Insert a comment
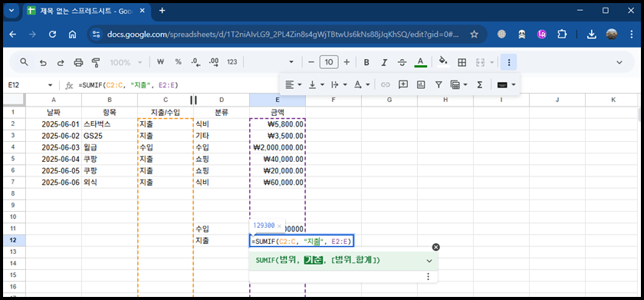This screenshot has height=300, width=644. point(403,84)
